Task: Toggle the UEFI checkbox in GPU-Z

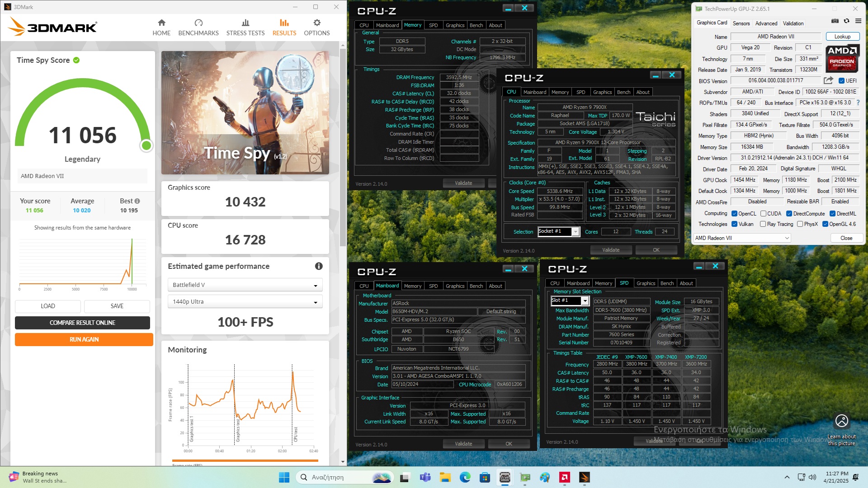Action: (x=841, y=80)
